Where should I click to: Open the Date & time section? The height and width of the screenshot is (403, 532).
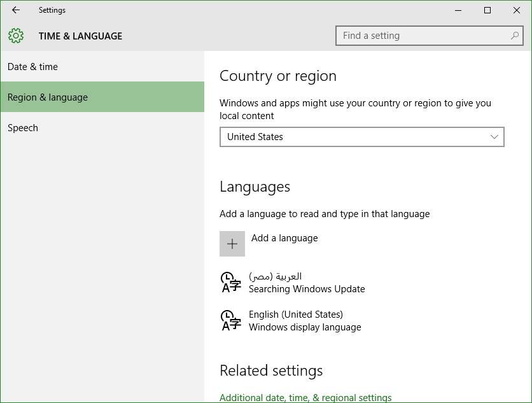point(102,67)
